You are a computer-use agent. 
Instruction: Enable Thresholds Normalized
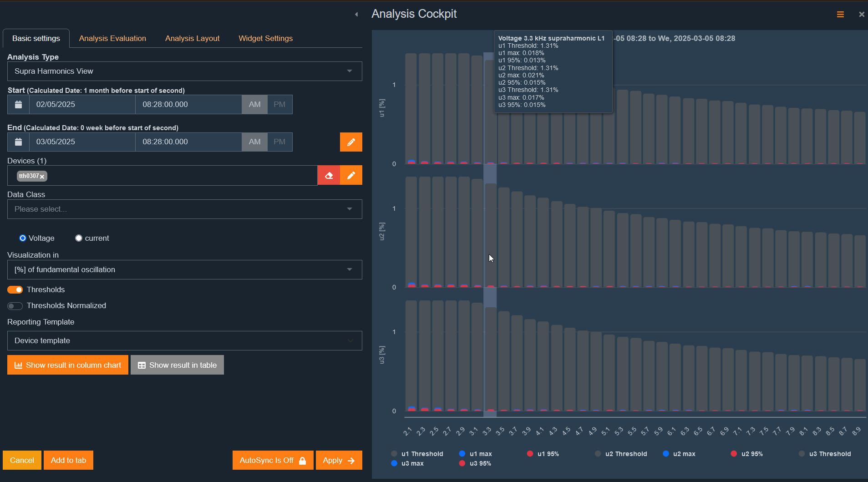[15, 306]
